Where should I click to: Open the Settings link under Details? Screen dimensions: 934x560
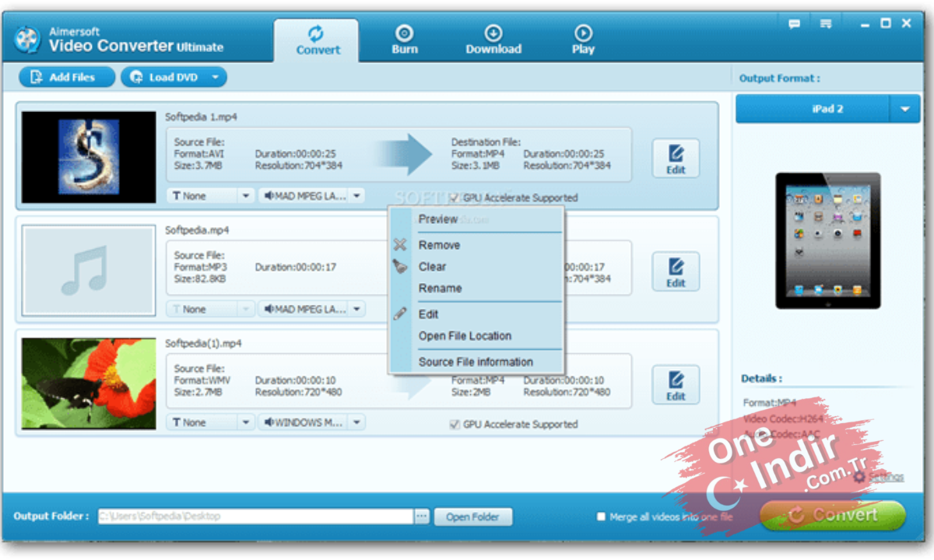[886, 477]
